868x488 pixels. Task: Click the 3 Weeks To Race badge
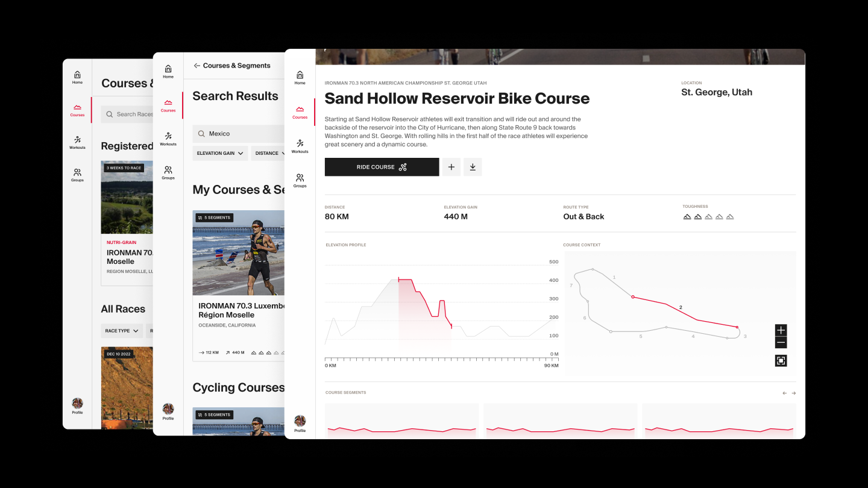click(124, 168)
